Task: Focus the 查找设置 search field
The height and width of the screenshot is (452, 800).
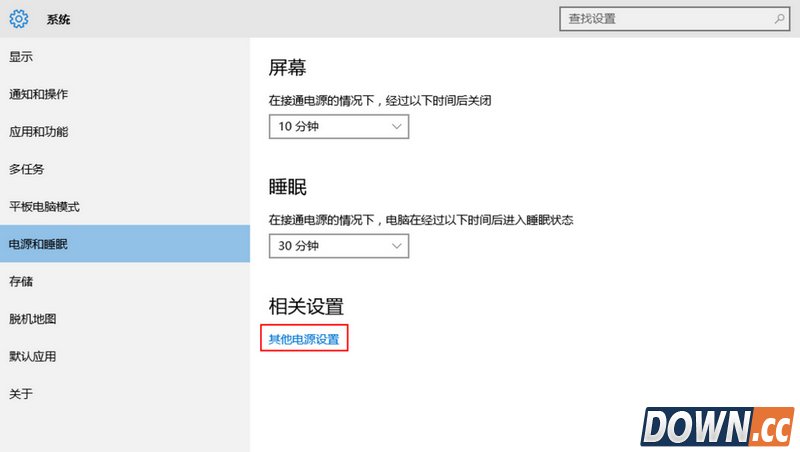Action: [x=674, y=19]
